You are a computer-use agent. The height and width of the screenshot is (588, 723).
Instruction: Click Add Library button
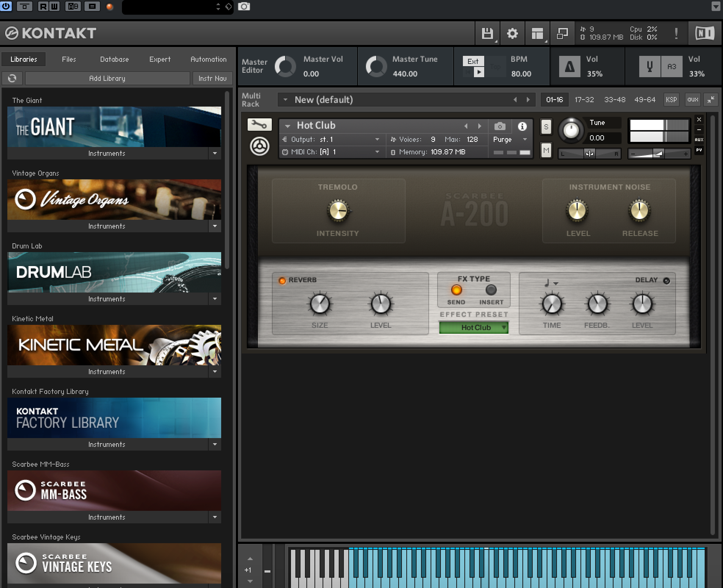click(107, 78)
